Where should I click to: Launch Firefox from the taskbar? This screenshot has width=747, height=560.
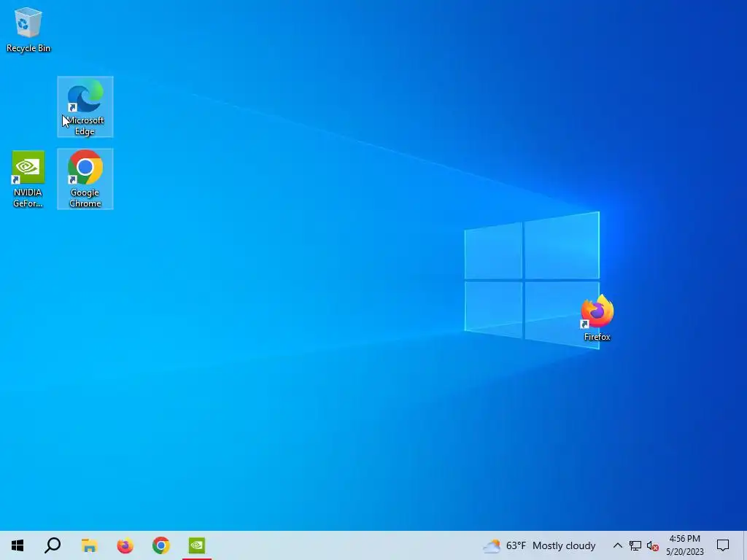[125, 545]
